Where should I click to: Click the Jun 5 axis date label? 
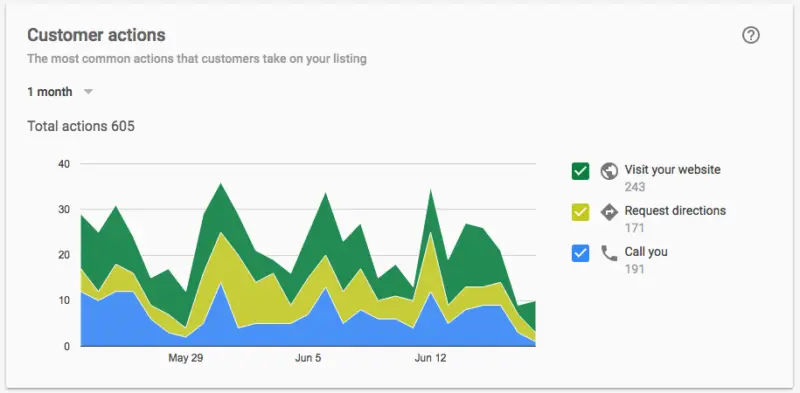pos(308,358)
